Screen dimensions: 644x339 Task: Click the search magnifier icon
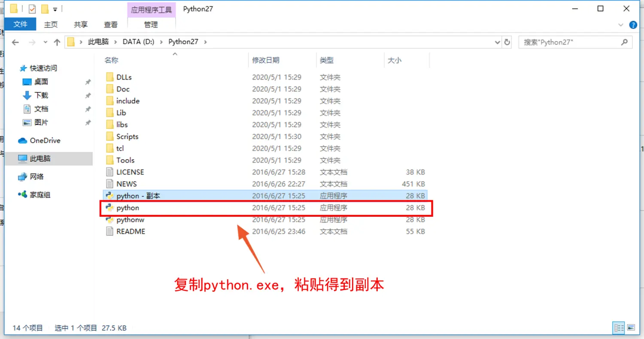[x=625, y=42]
